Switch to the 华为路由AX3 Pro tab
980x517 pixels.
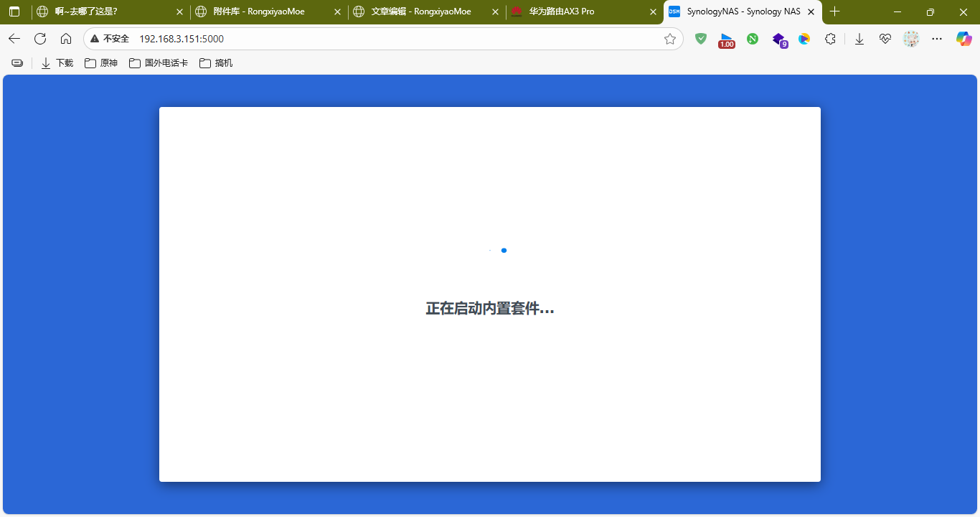tap(584, 11)
